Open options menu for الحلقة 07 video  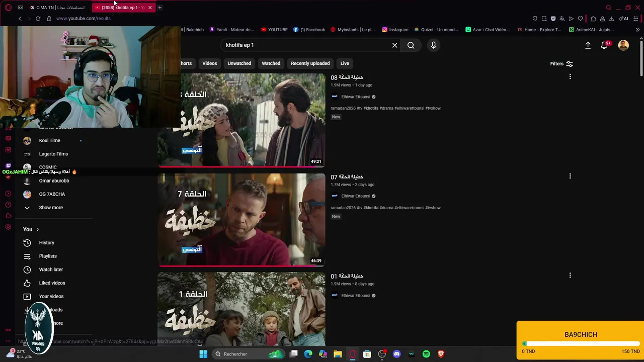tap(570, 176)
